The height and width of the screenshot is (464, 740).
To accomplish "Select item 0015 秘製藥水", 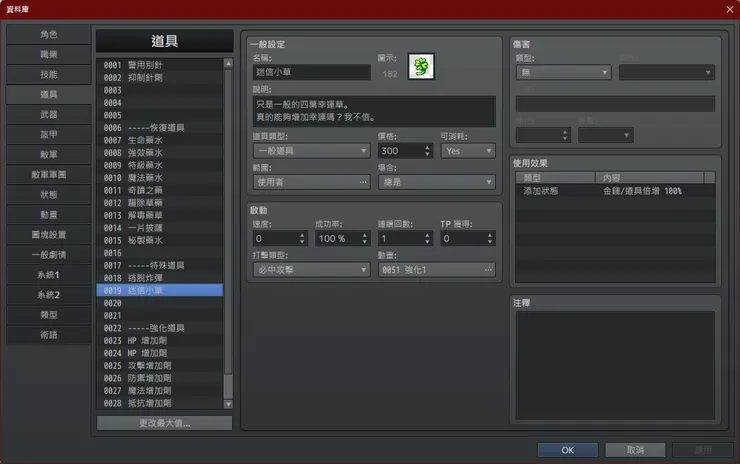I will tap(160, 240).
